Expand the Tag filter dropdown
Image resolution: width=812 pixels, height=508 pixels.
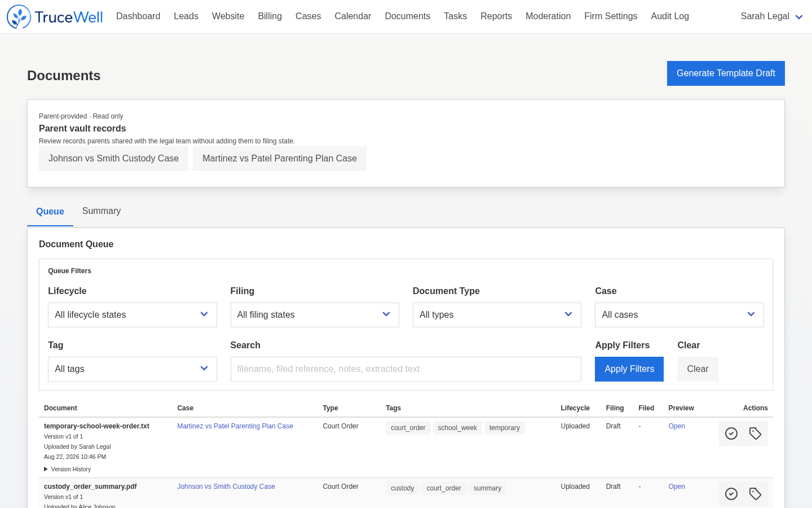tap(133, 369)
